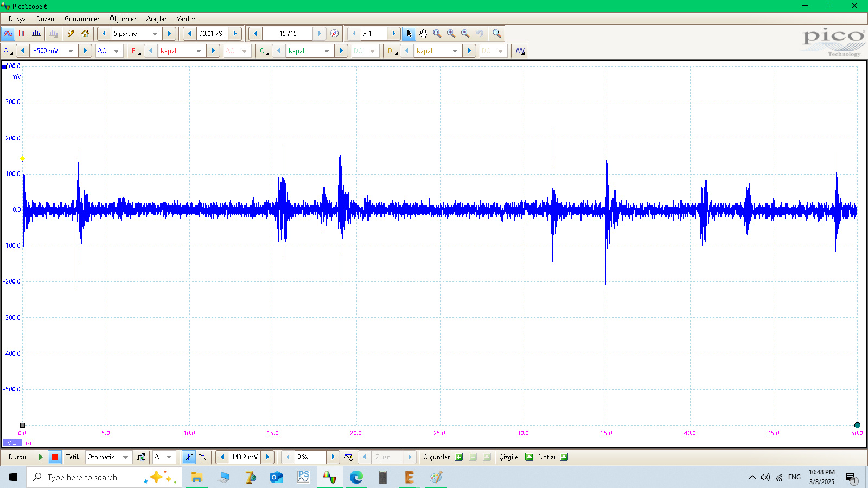868x488 pixels.
Task: Increase the 90.01 kS sample count
Action: 235,34
